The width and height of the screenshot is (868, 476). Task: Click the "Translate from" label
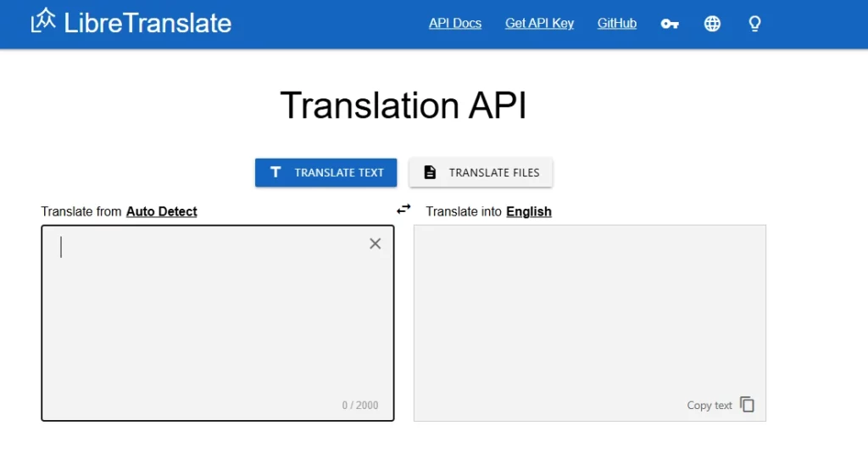(81, 211)
